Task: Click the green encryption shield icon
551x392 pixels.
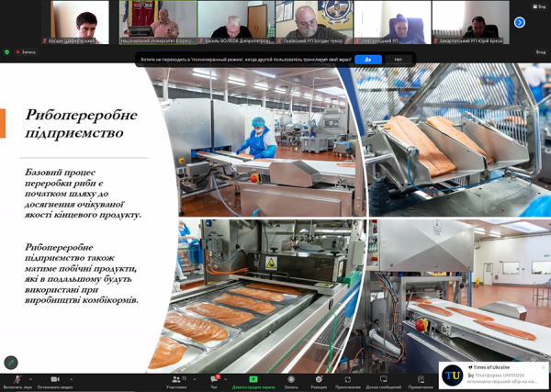Action: pos(6,52)
